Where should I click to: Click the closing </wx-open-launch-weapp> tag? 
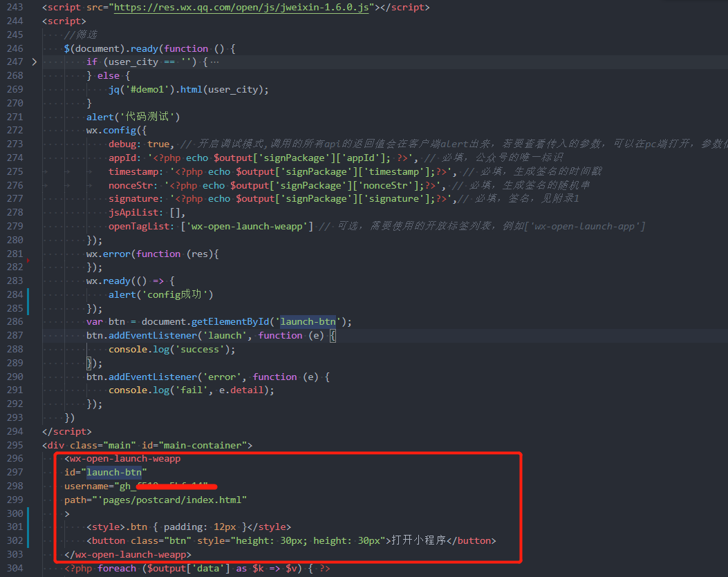click(x=128, y=554)
